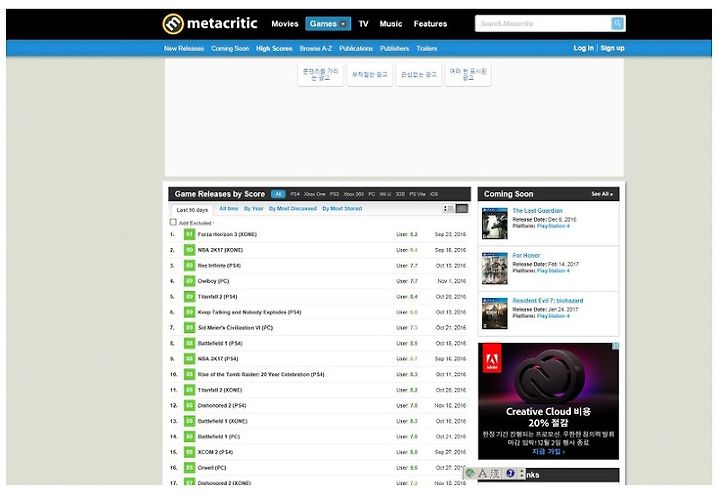Image resolution: width=720 pixels, height=498 pixels.
Task: Open Publishers sub-navigation item
Action: 394,48
